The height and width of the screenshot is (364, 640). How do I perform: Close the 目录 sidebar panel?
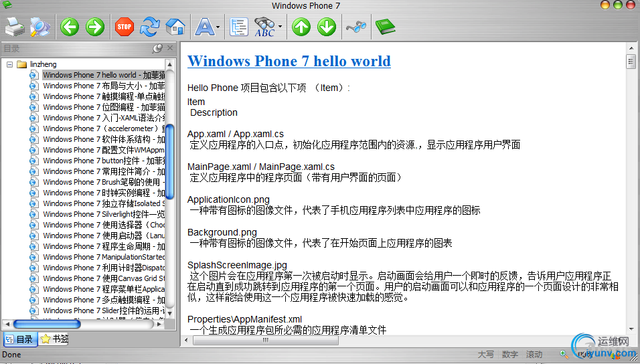click(x=170, y=48)
